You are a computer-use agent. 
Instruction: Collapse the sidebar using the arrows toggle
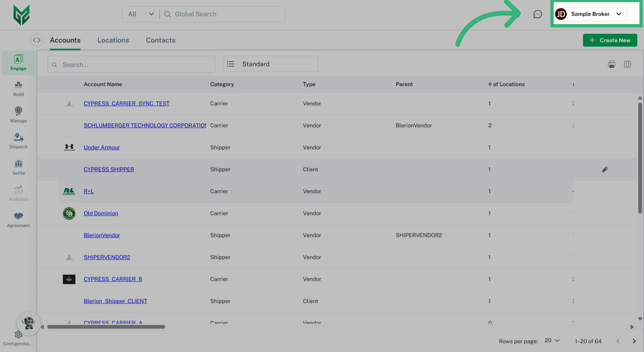37,40
